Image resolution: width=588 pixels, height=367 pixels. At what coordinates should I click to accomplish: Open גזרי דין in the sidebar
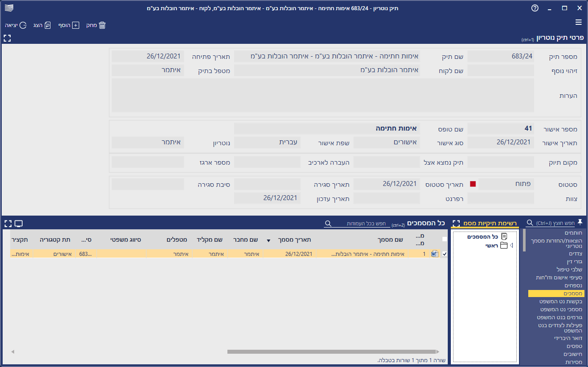575,261
